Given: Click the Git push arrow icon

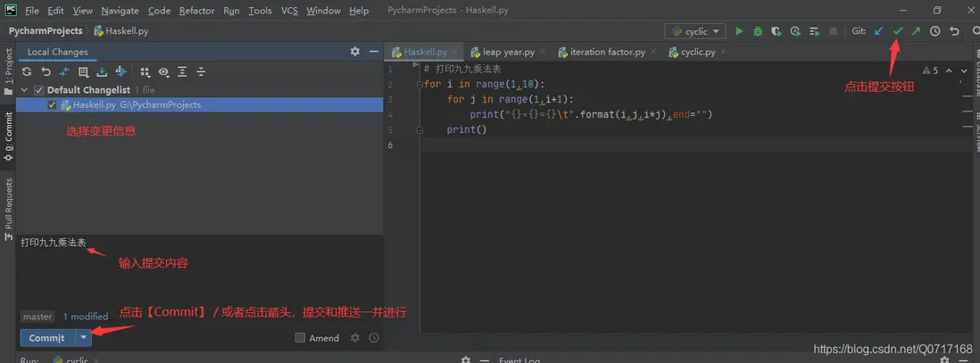Looking at the screenshot, I should pyautogui.click(x=916, y=31).
